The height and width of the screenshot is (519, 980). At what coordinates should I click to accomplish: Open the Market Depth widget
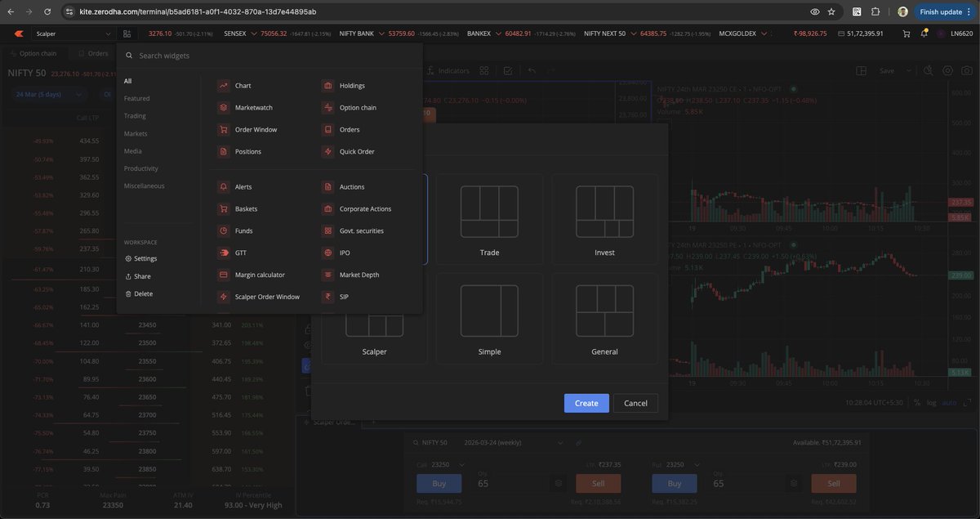click(351, 275)
